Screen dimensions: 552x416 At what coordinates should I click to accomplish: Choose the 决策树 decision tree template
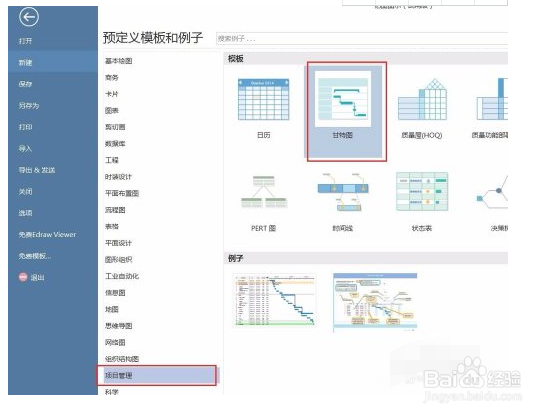[492, 193]
